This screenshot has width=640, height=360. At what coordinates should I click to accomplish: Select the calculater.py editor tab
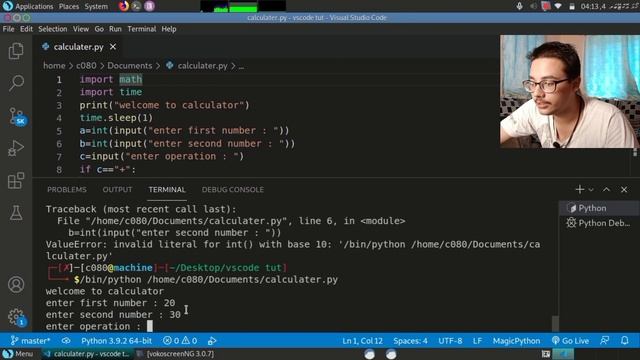click(x=78, y=47)
